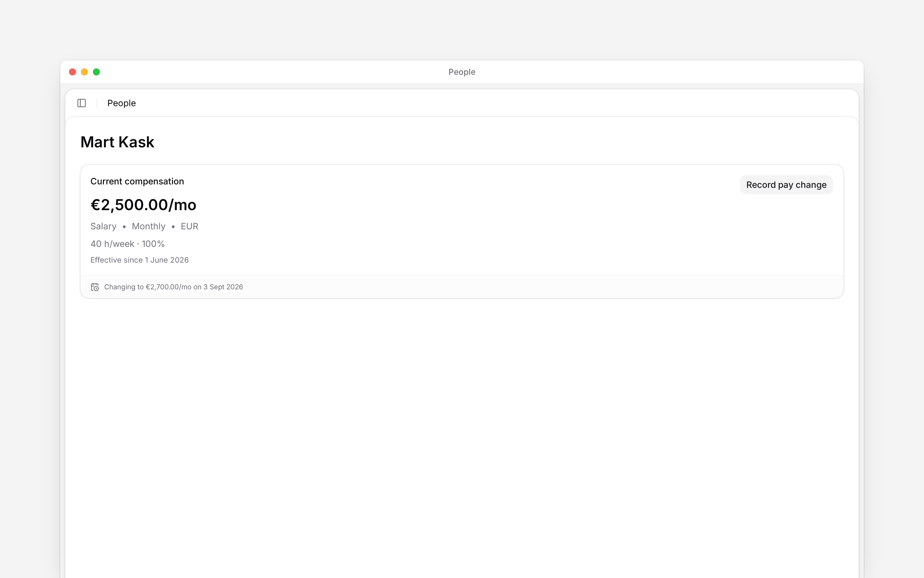Click the EUR currency text
This screenshot has height=578, width=924.
(x=189, y=226)
